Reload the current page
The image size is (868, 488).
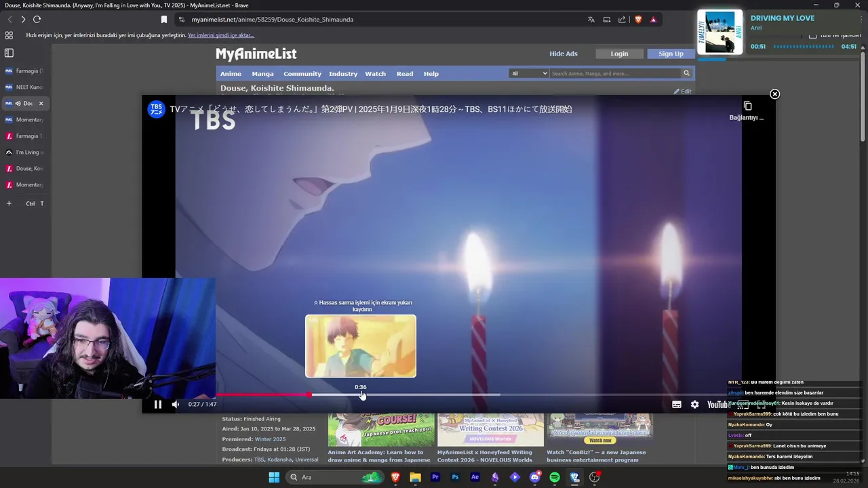coord(37,20)
